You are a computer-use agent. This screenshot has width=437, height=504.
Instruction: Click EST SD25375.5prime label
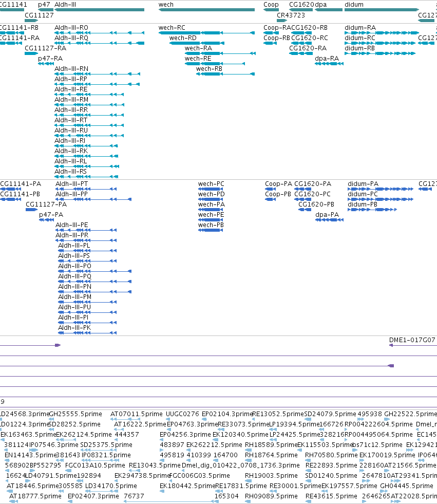click(x=106, y=445)
